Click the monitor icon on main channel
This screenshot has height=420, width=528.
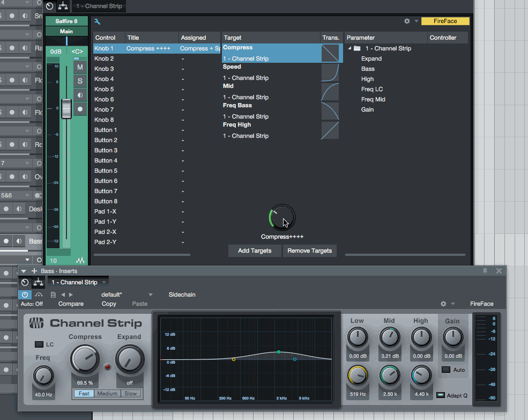[x=80, y=95]
